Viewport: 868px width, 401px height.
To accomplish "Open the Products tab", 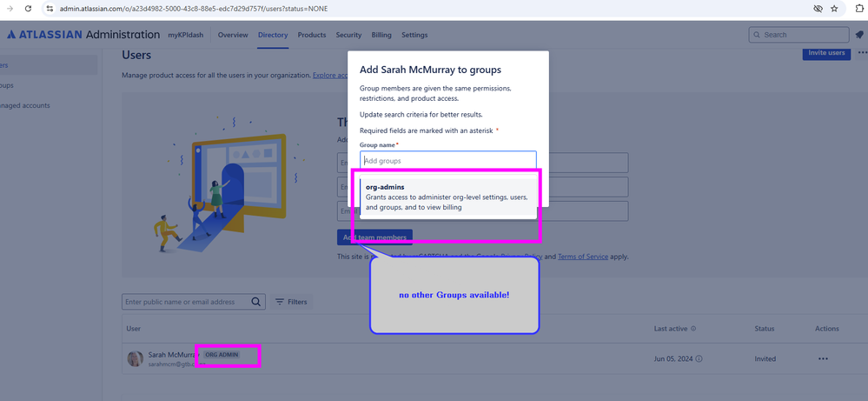I will click(312, 35).
